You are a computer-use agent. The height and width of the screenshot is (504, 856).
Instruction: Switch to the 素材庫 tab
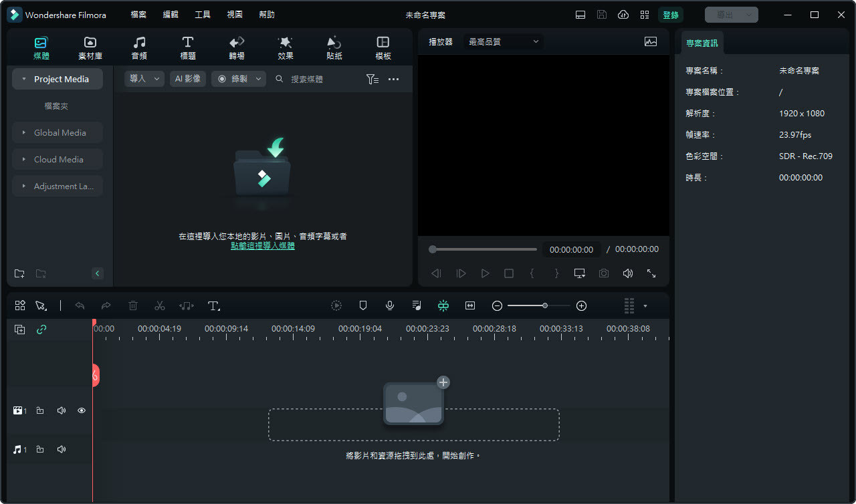point(90,47)
